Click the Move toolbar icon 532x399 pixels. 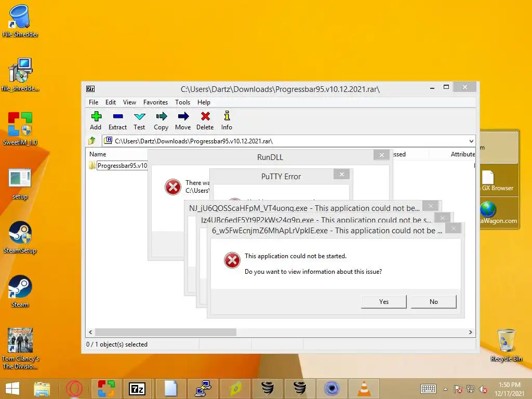coord(183,121)
